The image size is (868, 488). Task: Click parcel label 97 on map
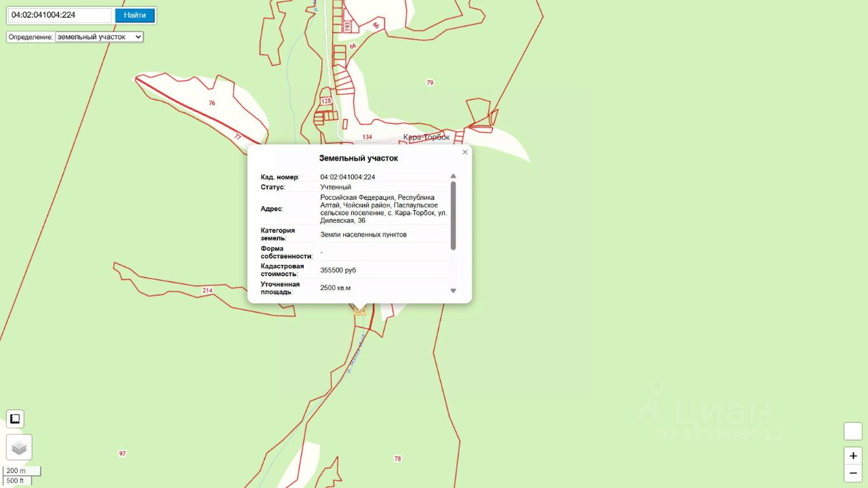[x=122, y=453]
